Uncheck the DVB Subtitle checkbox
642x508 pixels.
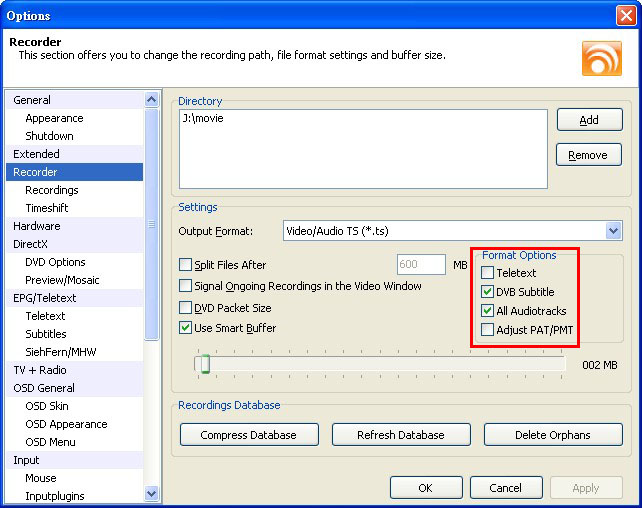(x=488, y=292)
